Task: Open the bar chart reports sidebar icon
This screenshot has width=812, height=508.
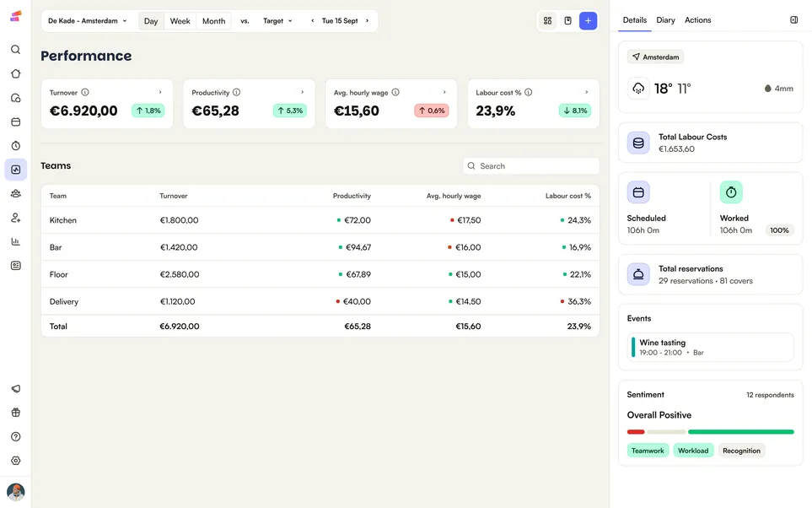Action: (15, 241)
